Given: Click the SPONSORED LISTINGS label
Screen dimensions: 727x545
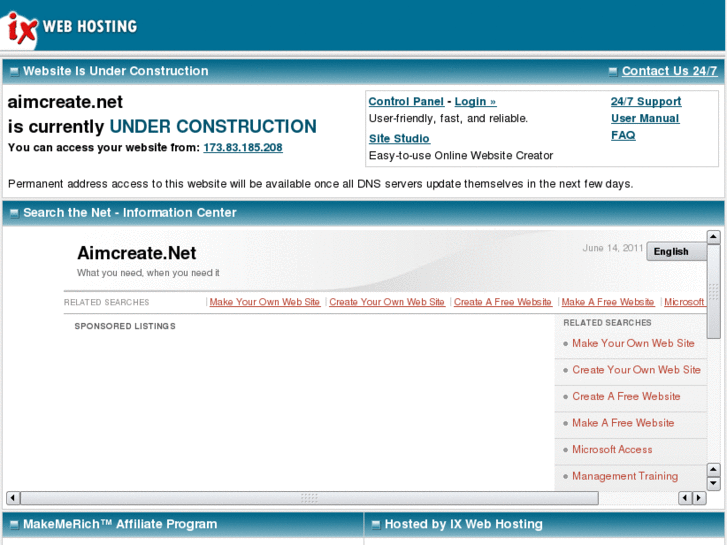Looking at the screenshot, I should point(125,327).
